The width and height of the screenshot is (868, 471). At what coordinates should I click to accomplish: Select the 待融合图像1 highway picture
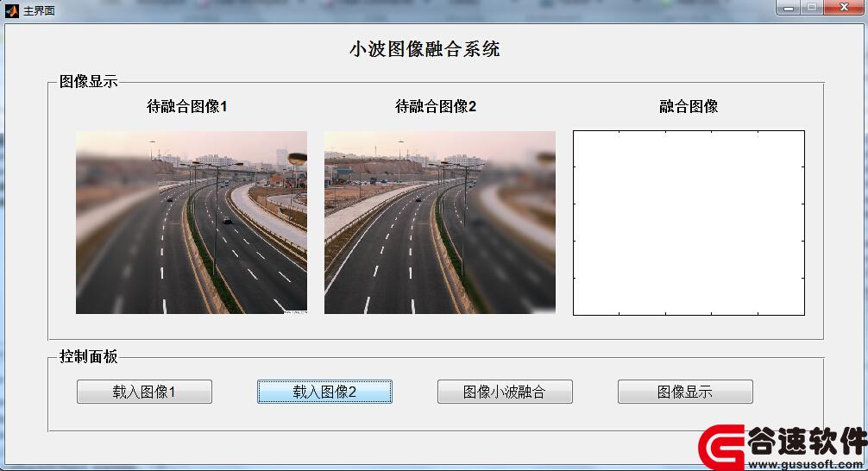coord(192,223)
